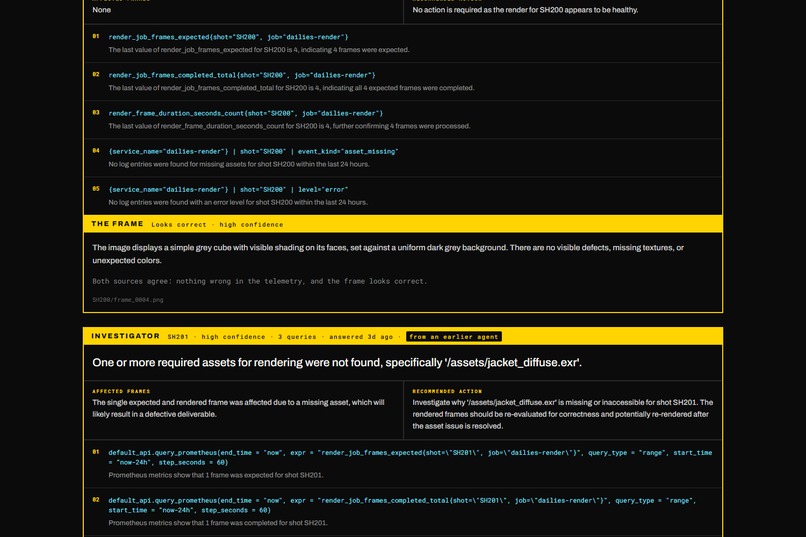
Task: Click step number 03 in SH200 queries
Action: [96, 113]
